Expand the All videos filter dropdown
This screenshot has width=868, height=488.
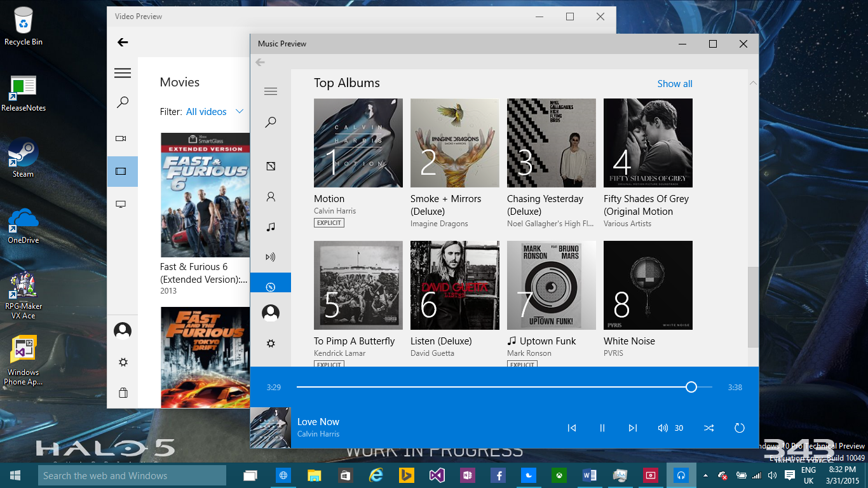click(x=215, y=112)
